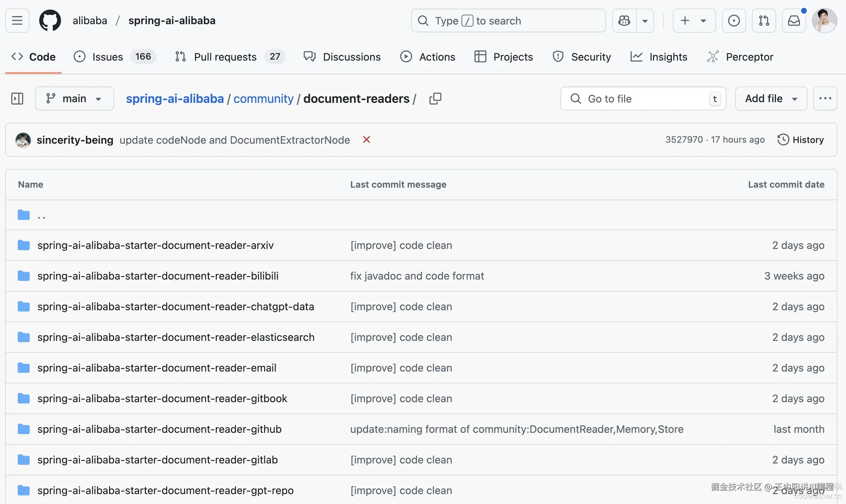The height and width of the screenshot is (504, 846).
Task: Open the notifications inbox icon
Action: [794, 20]
